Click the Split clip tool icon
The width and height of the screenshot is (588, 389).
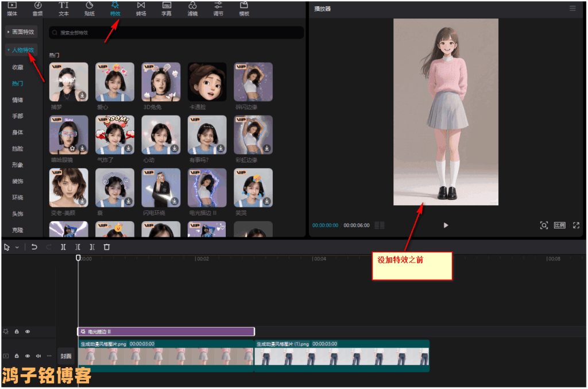pos(63,247)
